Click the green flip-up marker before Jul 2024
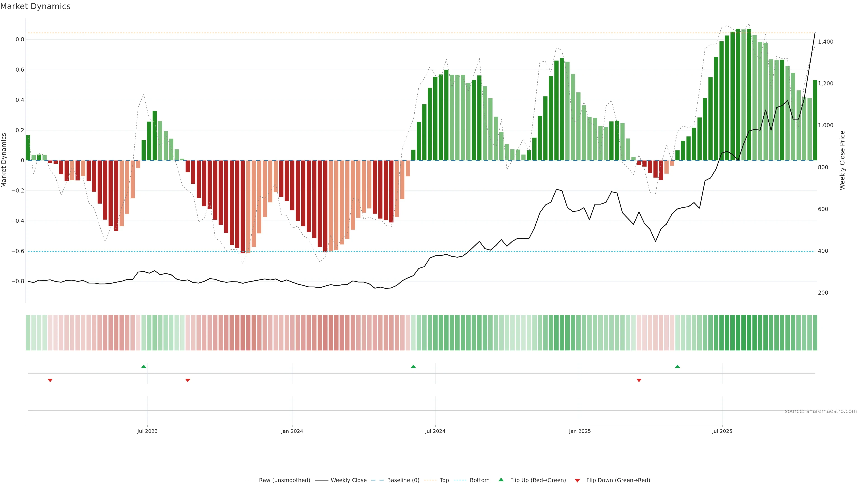868x488 pixels. point(413,366)
